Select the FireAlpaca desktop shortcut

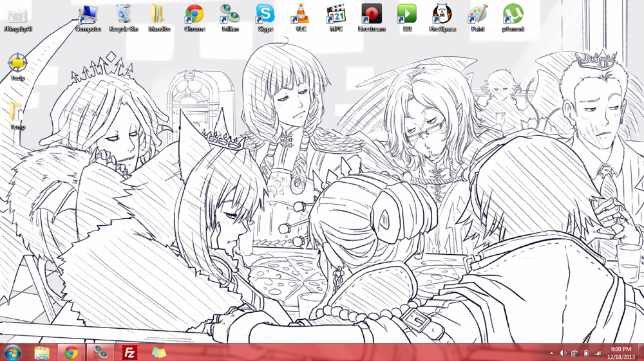[x=442, y=19]
